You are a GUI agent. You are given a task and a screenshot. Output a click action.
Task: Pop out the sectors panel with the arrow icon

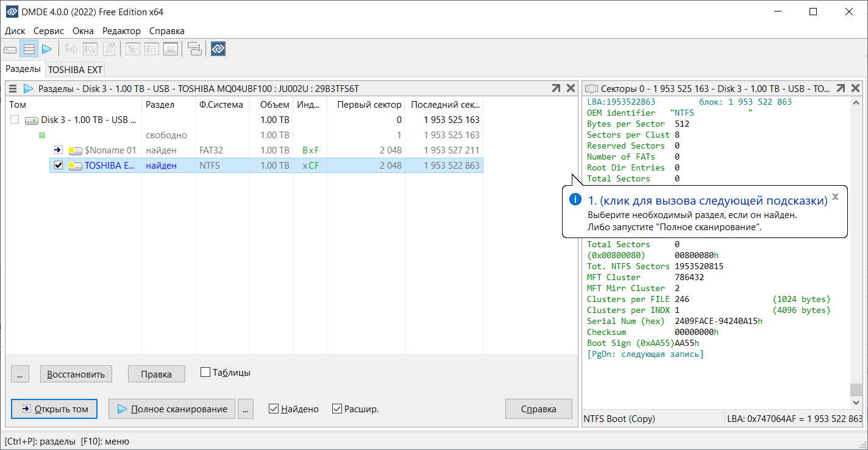[841, 88]
